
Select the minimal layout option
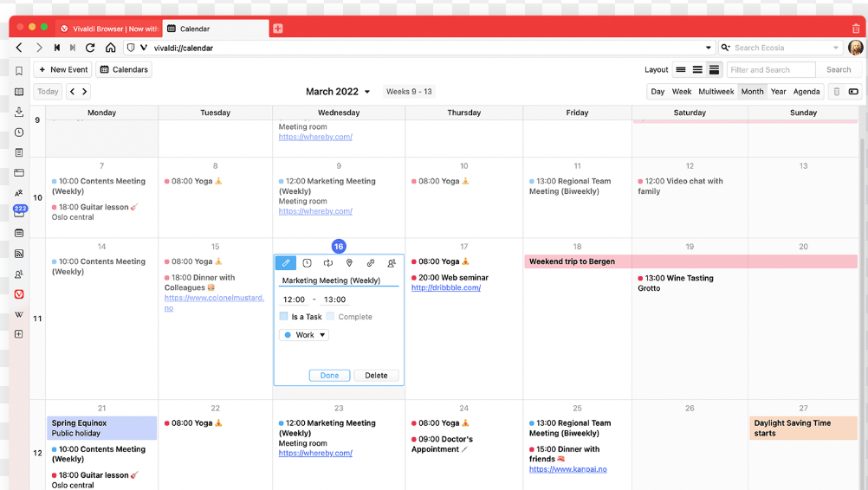pyautogui.click(x=681, y=69)
